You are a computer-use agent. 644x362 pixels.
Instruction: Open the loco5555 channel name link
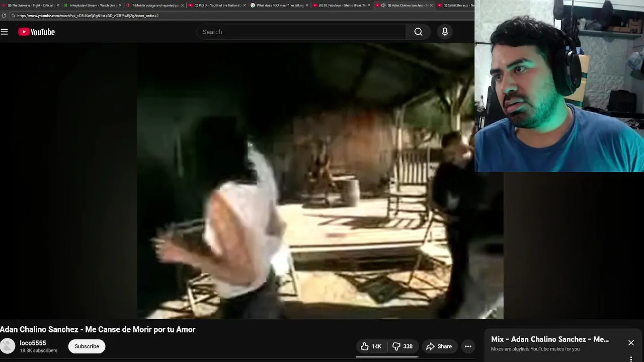tap(33, 343)
